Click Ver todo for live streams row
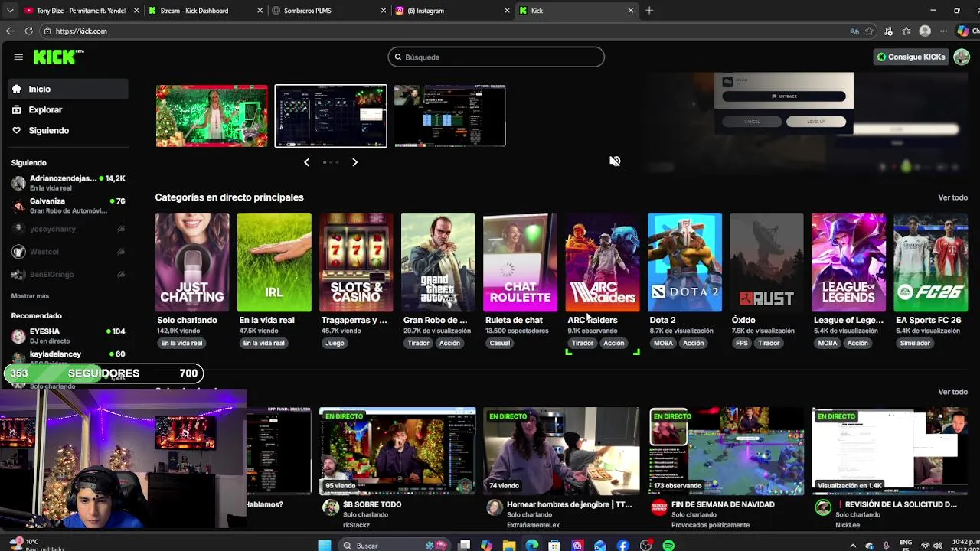Viewport: 980px width, 551px height. (x=952, y=392)
